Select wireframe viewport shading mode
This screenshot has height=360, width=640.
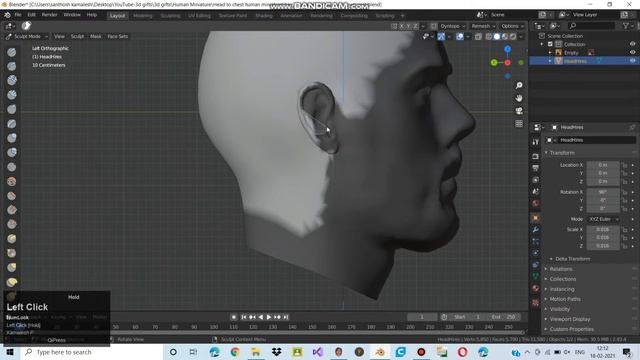489,37
